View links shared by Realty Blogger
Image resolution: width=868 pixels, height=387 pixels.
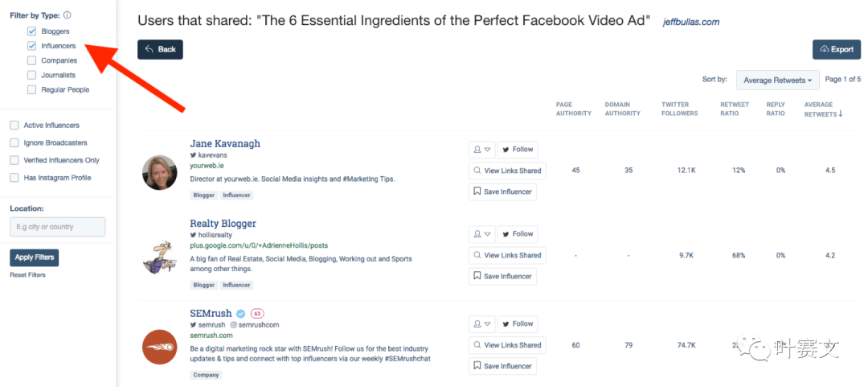click(x=506, y=255)
